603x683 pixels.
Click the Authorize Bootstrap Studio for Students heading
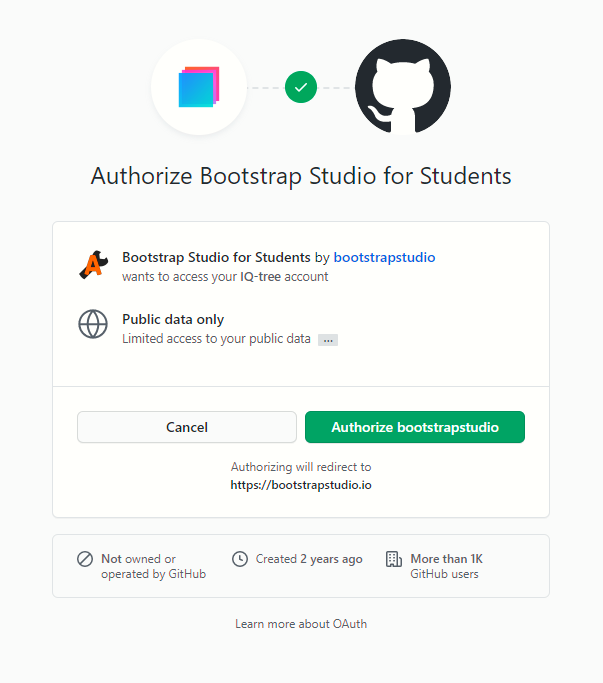click(301, 176)
